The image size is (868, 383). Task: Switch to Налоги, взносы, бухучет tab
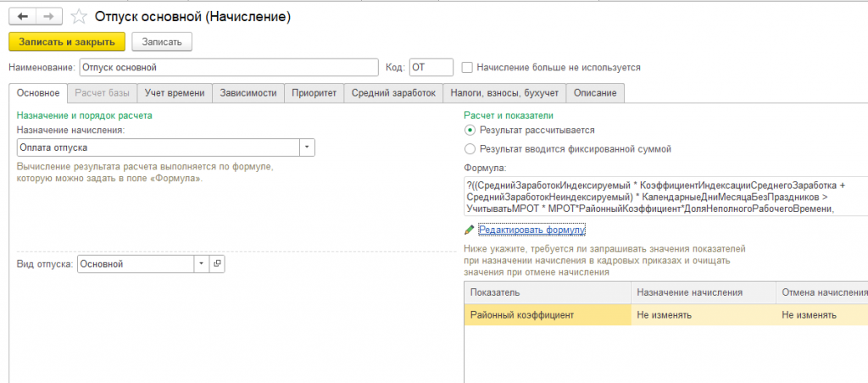504,93
